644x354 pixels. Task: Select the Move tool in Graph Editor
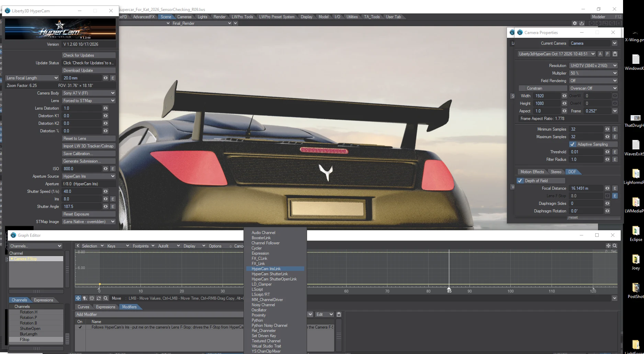tap(78, 298)
